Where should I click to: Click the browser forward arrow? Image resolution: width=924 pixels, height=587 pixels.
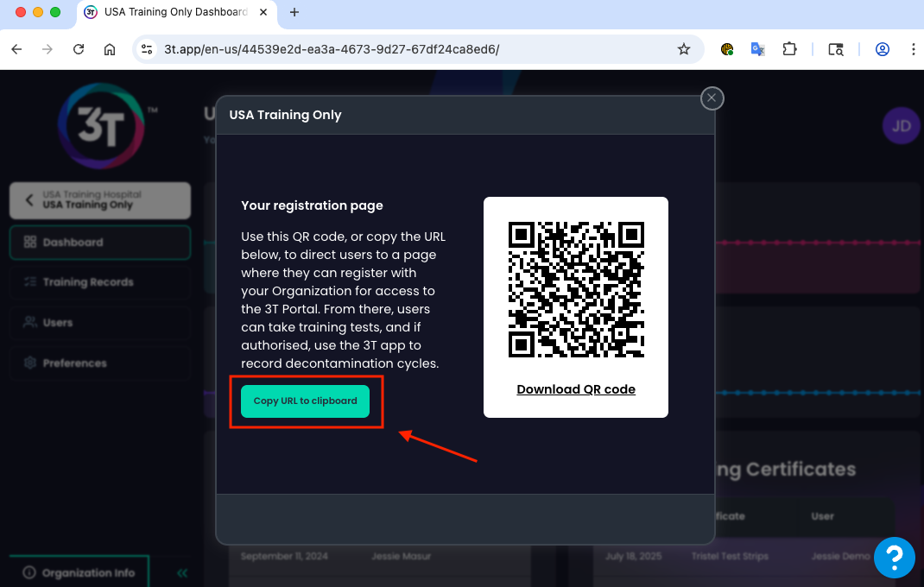(x=47, y=49)
